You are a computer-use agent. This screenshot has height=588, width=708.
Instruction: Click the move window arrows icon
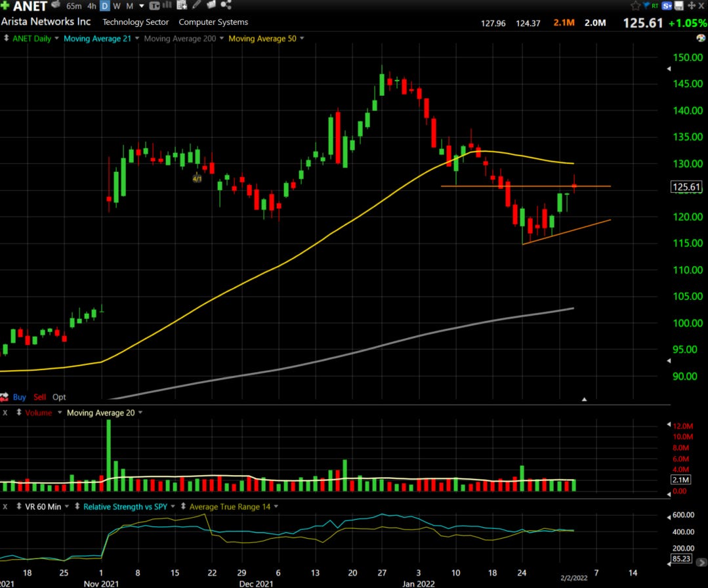(692, 6)
